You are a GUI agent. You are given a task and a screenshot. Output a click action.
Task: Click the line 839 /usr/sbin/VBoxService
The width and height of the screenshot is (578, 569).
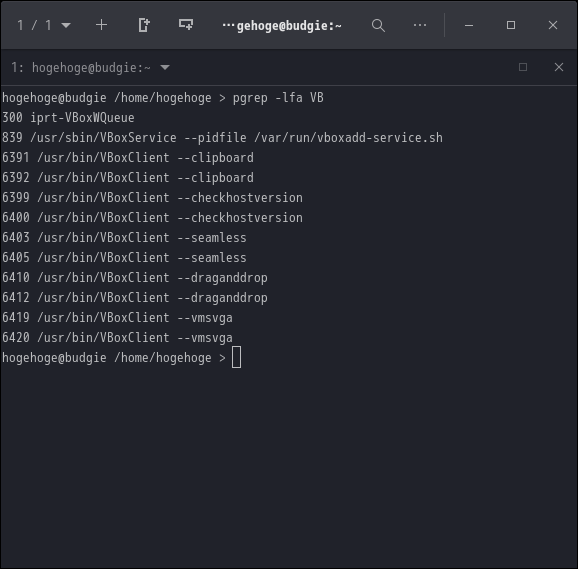pos(222,138)
